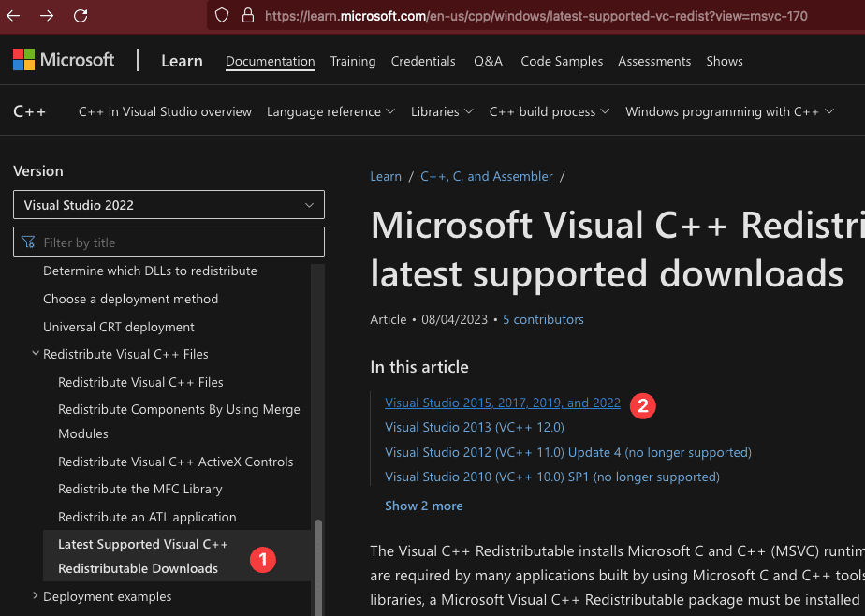
Task: Click the Show 2 more button
Action: tap(423, 506)
